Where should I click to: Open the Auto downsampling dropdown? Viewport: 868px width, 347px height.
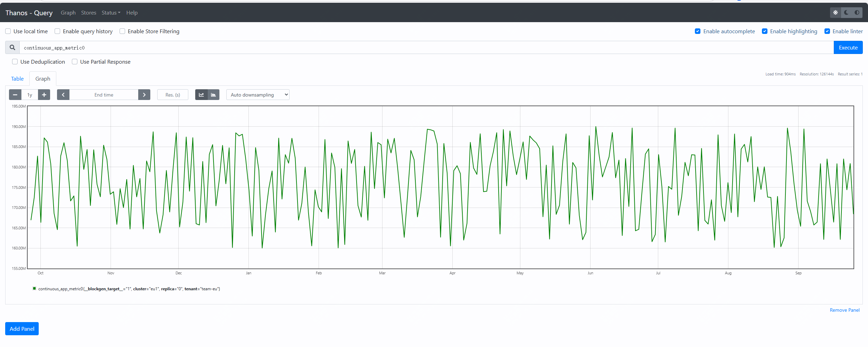(258, 95)
